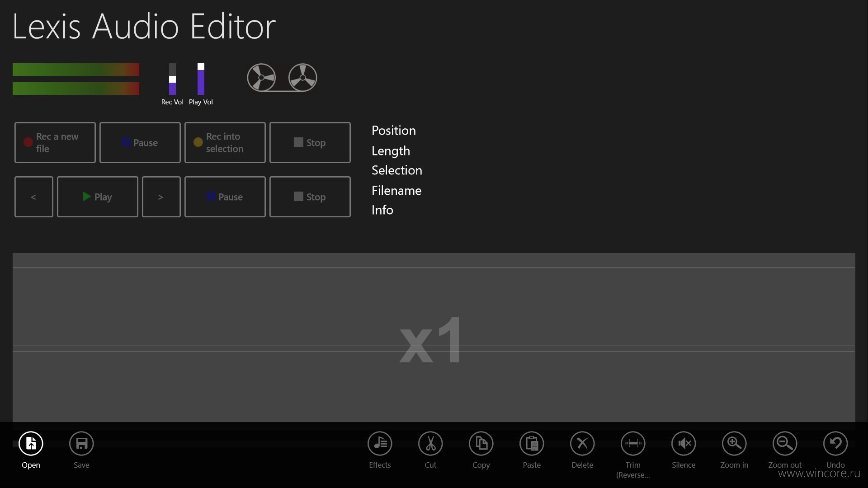Click the Silence speaker icon

tap(684, 444)
